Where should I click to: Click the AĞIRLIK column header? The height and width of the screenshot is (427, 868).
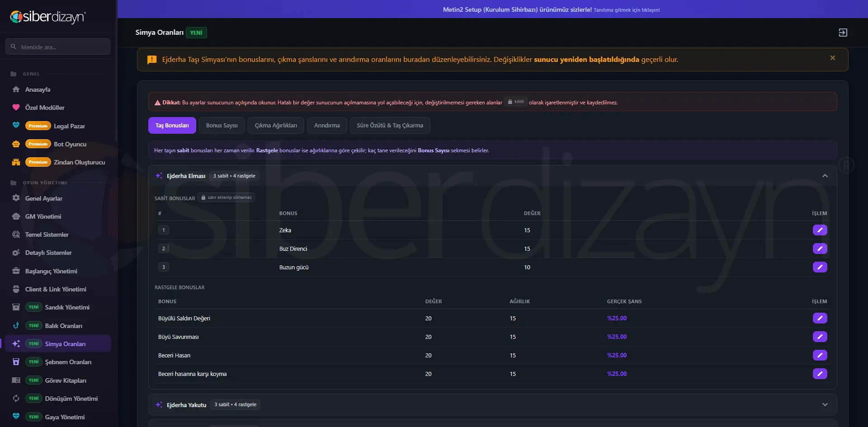(x=519, y=301)
